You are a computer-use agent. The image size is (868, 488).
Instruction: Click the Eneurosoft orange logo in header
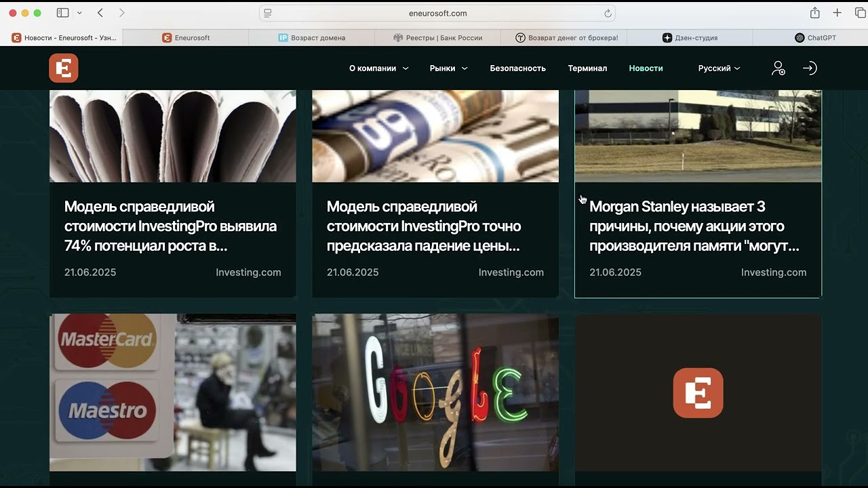[x=64, y=68]
